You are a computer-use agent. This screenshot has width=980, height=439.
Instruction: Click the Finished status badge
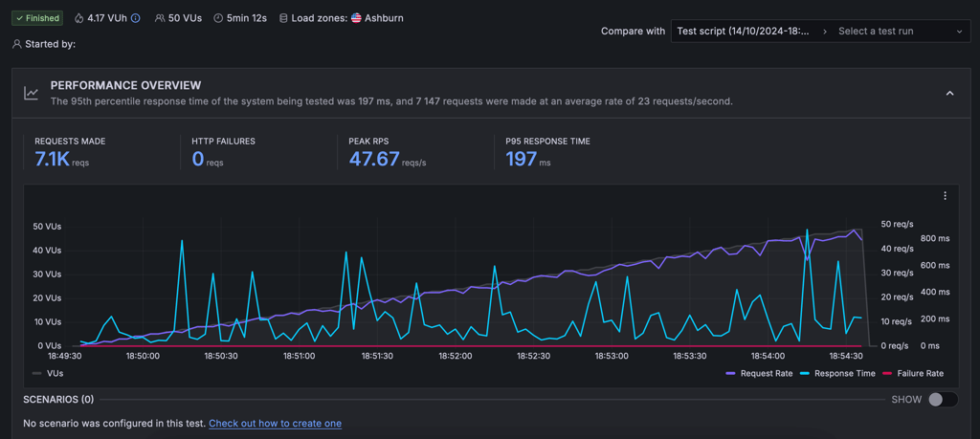point(37,18)
